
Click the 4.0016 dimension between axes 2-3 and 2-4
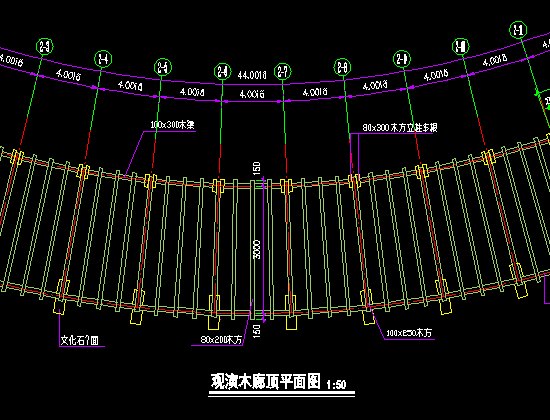click(68, 75)
